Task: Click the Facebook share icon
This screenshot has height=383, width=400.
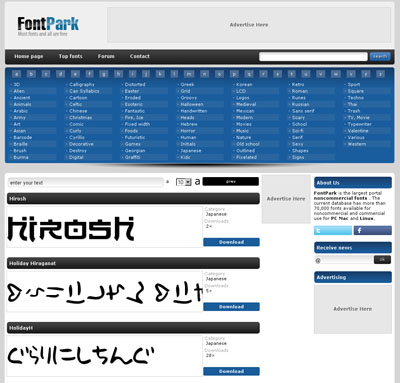Action: (373, 230)
